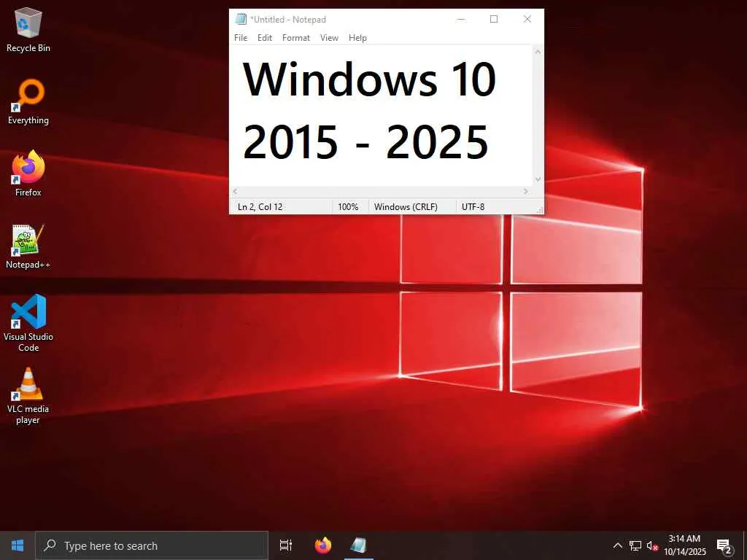The height and width of the screenshot is (560, 747).
Task: Close the Untitled Notepad window
Action: tap(527, 19)
